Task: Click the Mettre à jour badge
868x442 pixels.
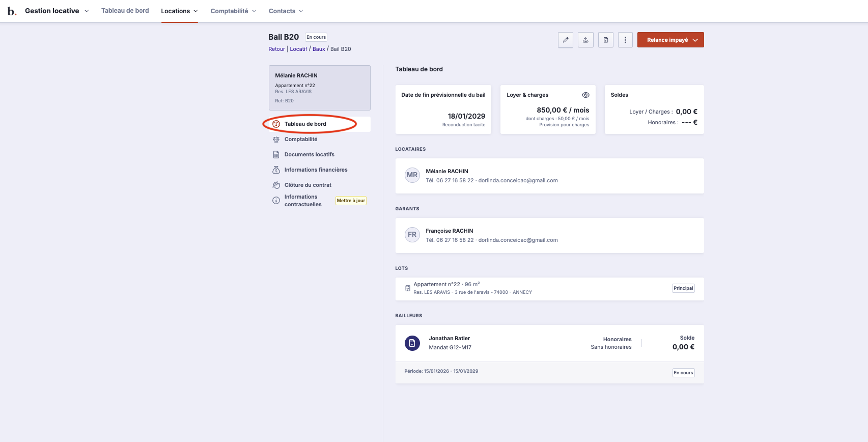Action: coord(351,201)
